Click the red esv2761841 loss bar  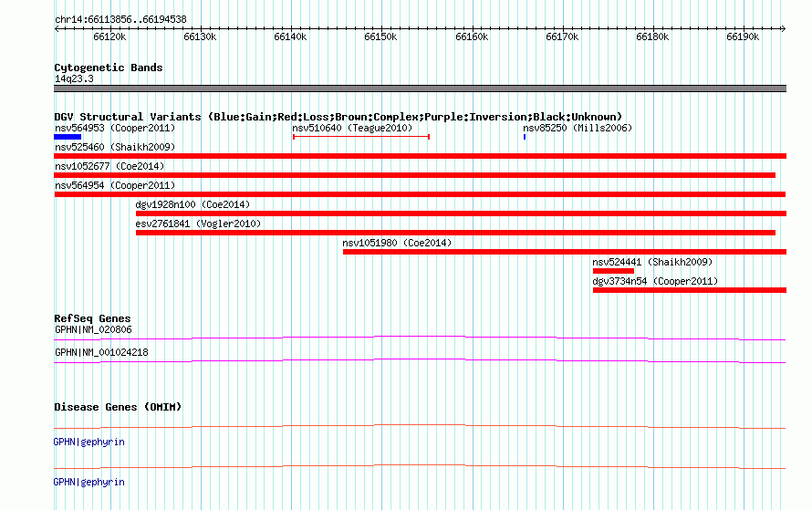(455, 233)
